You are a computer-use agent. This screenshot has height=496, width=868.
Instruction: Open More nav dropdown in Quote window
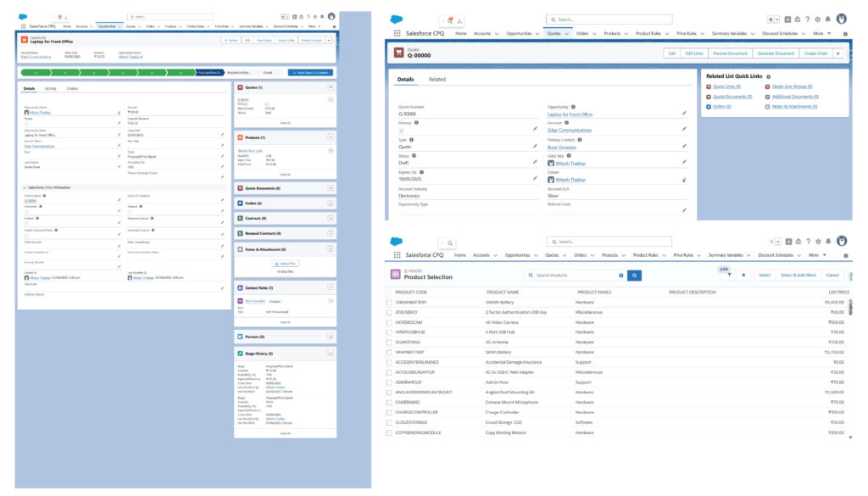pos(821,33)
